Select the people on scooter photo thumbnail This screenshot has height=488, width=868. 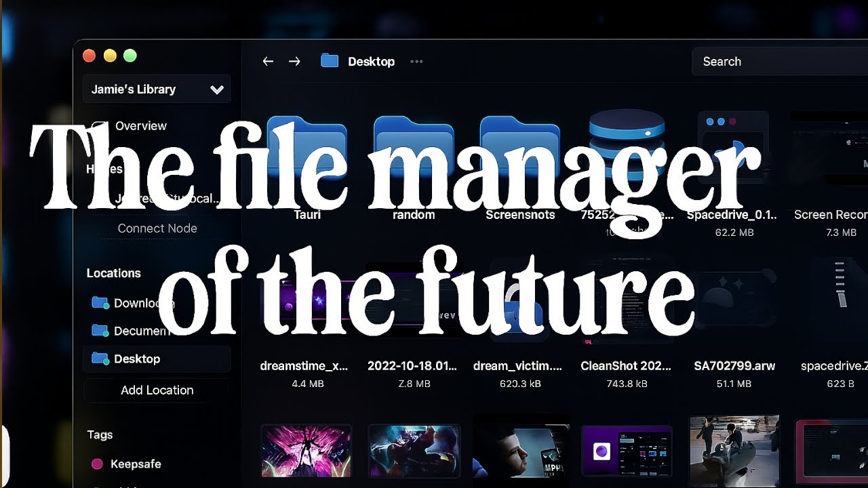pyautogui.click(x=734, y=451)
